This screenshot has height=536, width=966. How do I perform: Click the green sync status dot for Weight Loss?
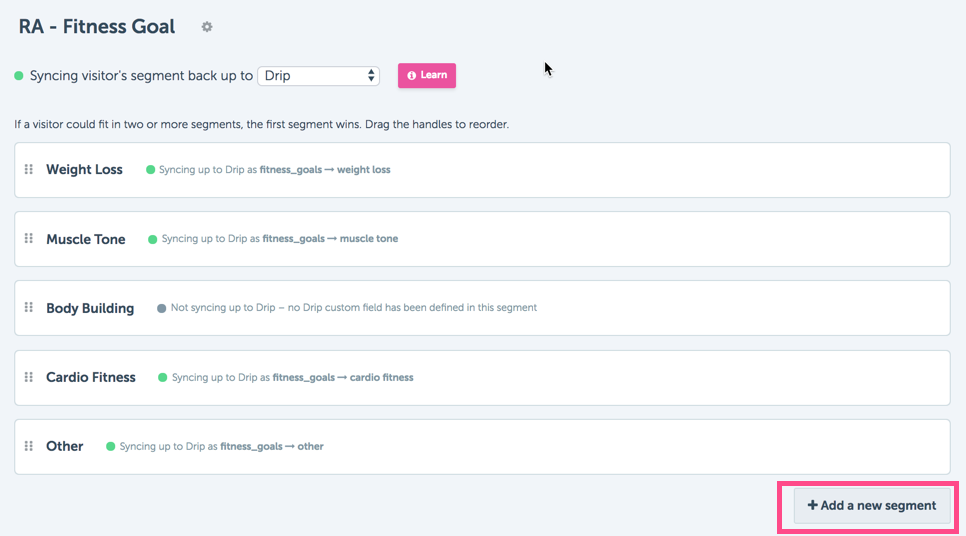150,169
